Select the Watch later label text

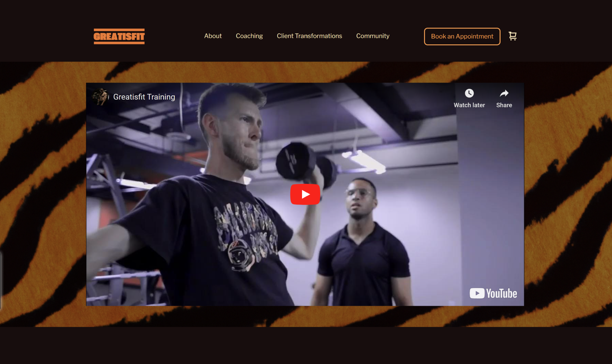point(469,105)
